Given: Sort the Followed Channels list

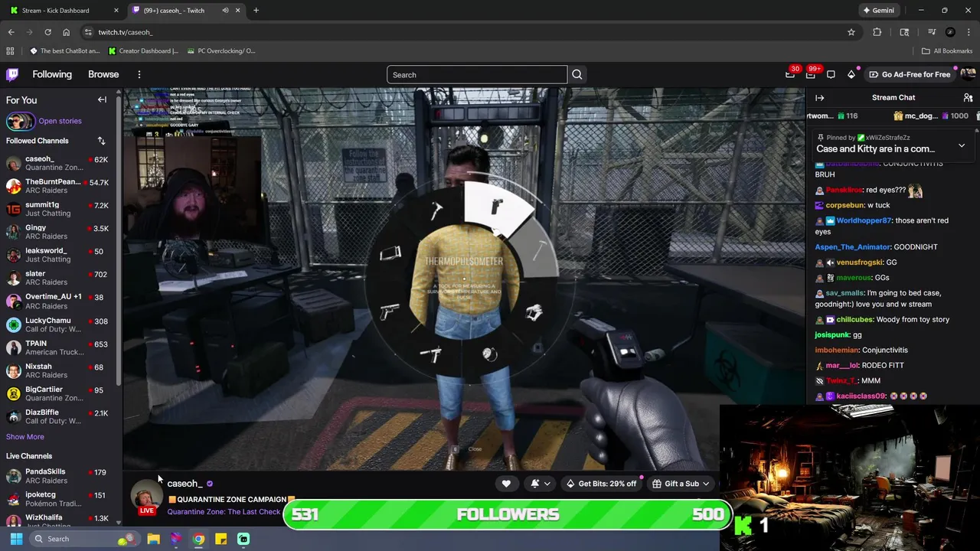Looking at the screenshot, I should tap(101, 141).
